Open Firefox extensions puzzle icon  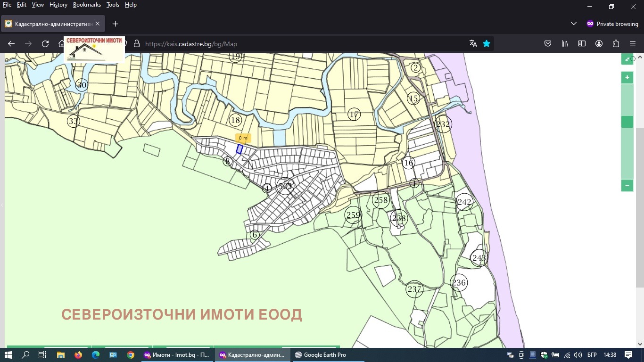pos(616,44)
